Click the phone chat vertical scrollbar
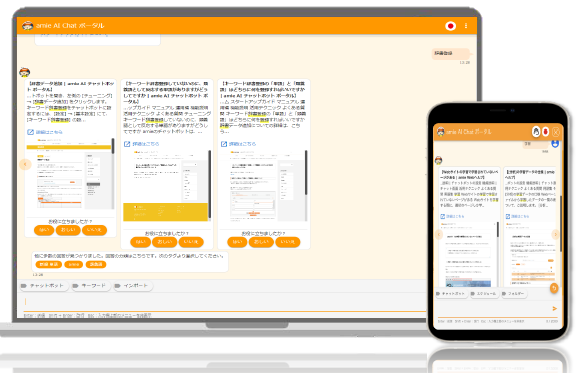586x373 pixels. coord(561,224)
